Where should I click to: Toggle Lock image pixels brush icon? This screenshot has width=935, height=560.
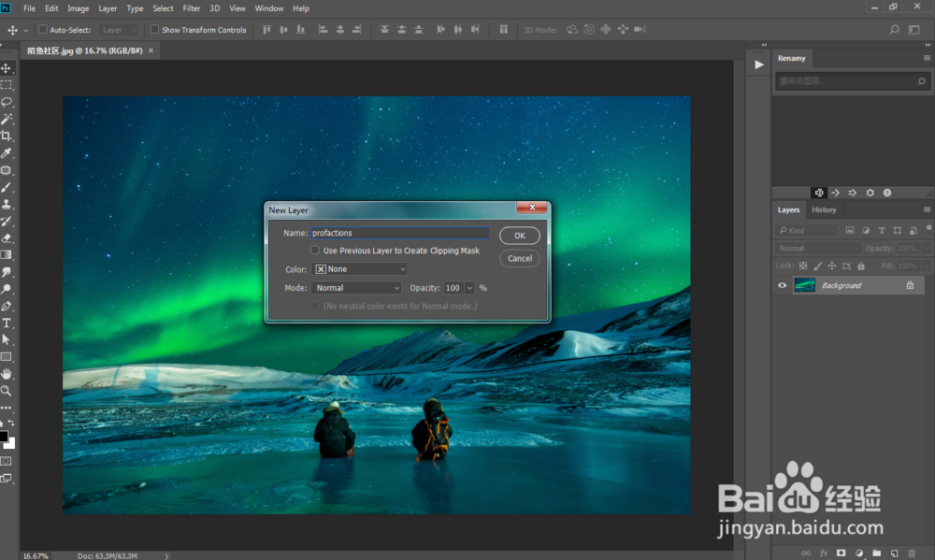click(x=817, y=266)
